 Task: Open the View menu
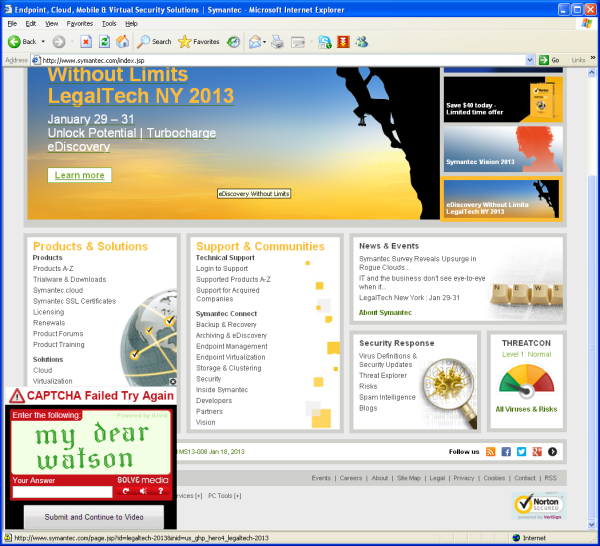pyautogui.click(x=51, y=24)
